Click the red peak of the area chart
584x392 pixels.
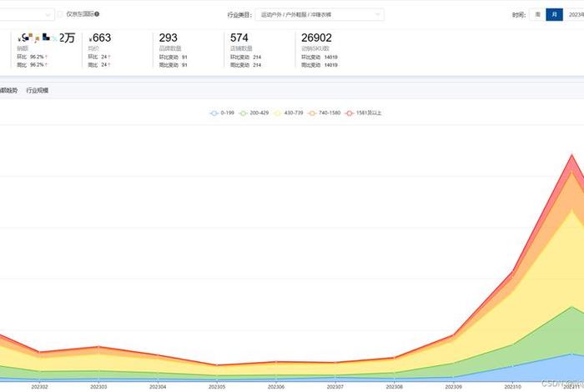tap(572, 156)
